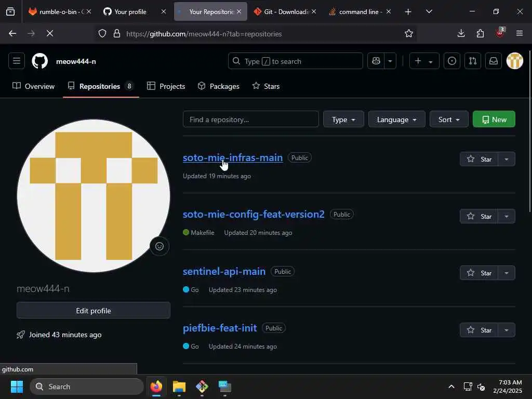The image size is (532, 399).
Task: Set status with the smiley icon
Action: pyautogui.click(x=159, y=246)
